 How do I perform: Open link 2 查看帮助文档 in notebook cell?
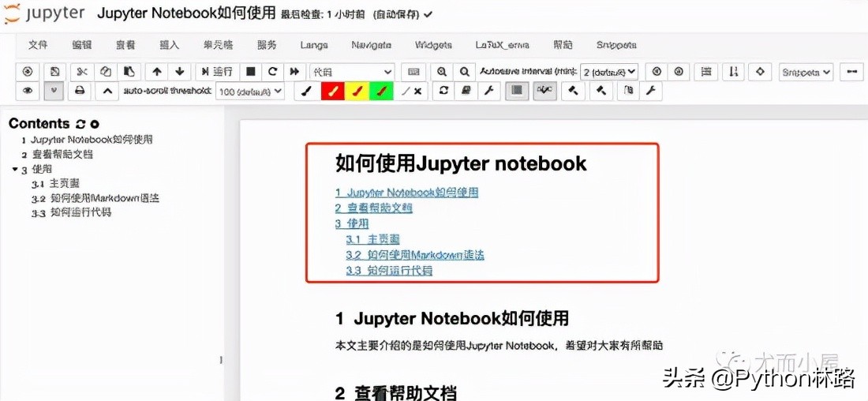374,208
